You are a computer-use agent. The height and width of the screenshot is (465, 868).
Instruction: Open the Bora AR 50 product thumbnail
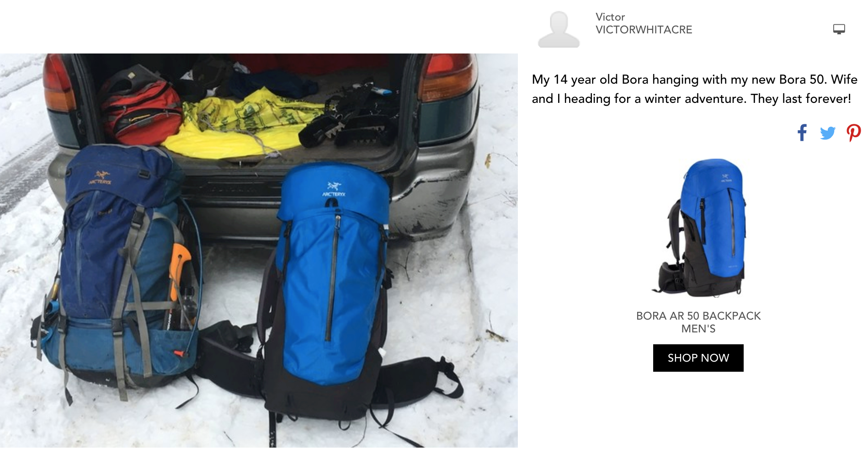click(x=699, y=228)
